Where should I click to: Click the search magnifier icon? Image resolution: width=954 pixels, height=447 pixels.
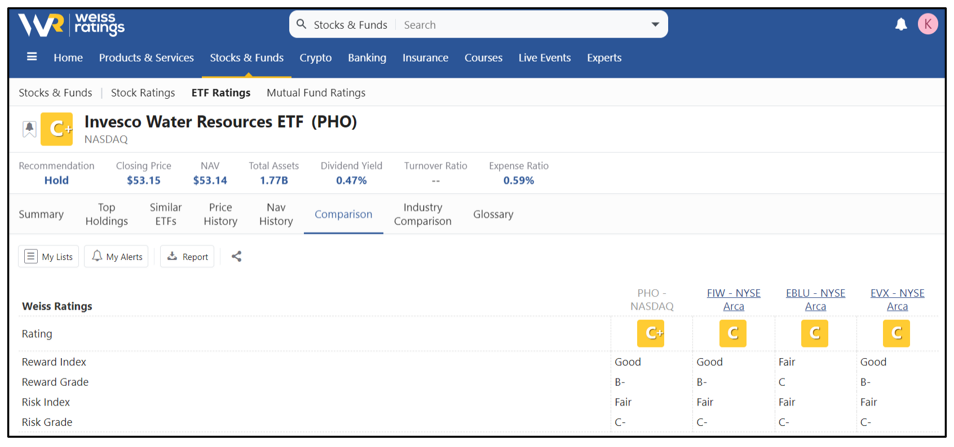pyautogui.click(x=301, y=24)
